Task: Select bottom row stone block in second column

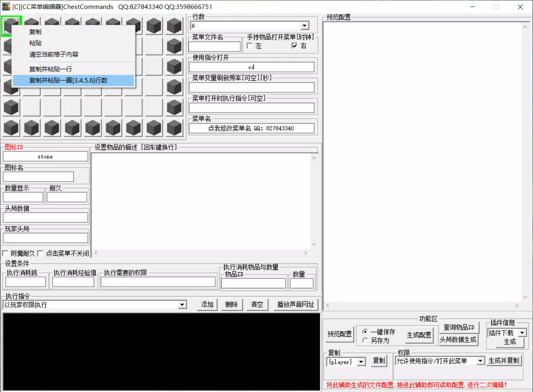Action: (31, 128)
